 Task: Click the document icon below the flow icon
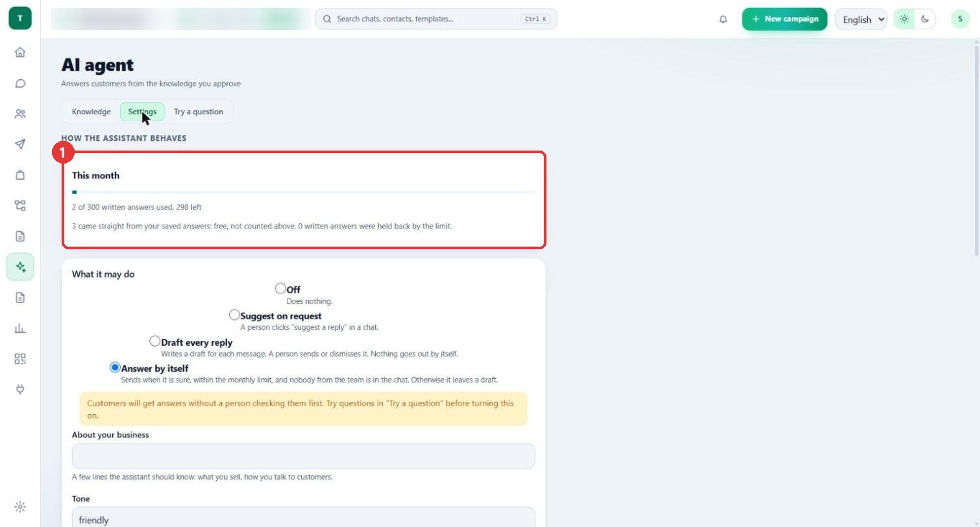(x=20, y=236)
